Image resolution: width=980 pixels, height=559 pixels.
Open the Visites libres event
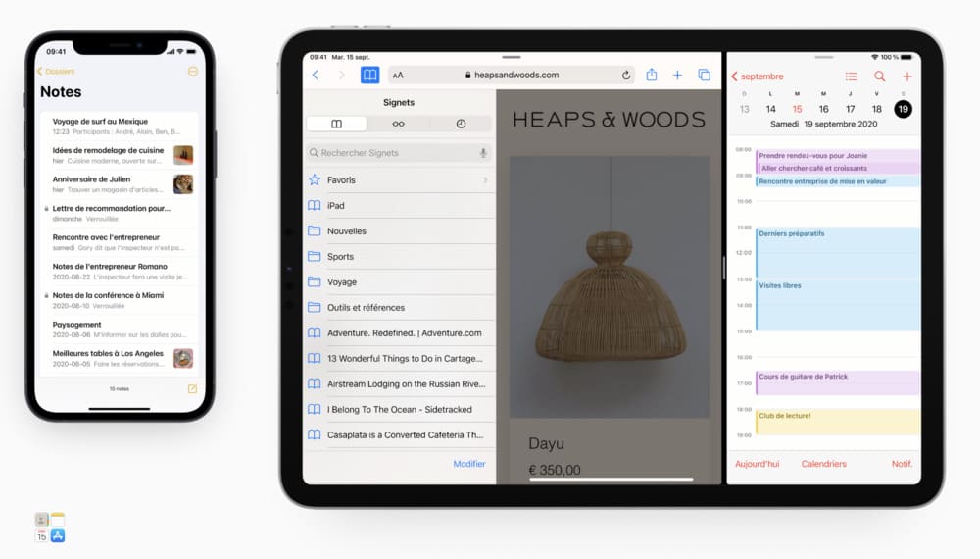coord(838,305)
